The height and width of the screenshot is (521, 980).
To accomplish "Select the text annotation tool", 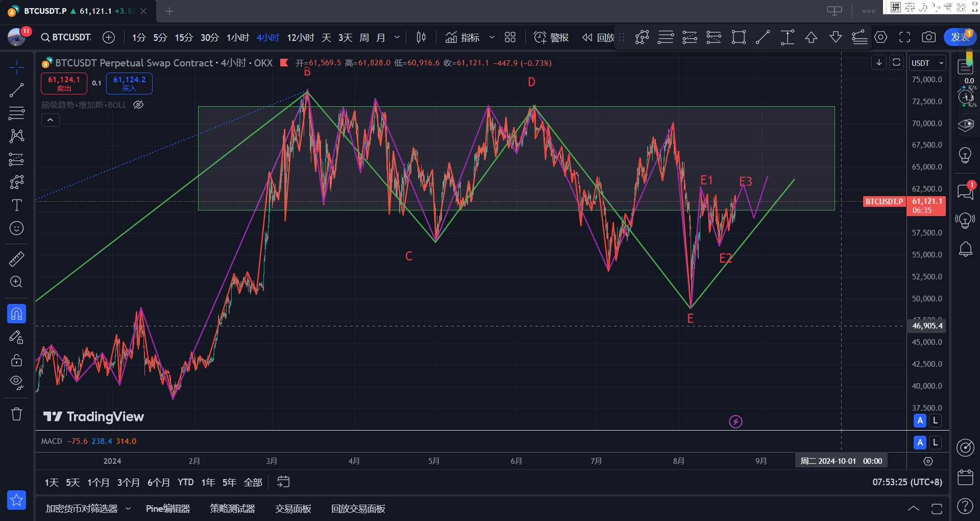I will coord(16,205).
